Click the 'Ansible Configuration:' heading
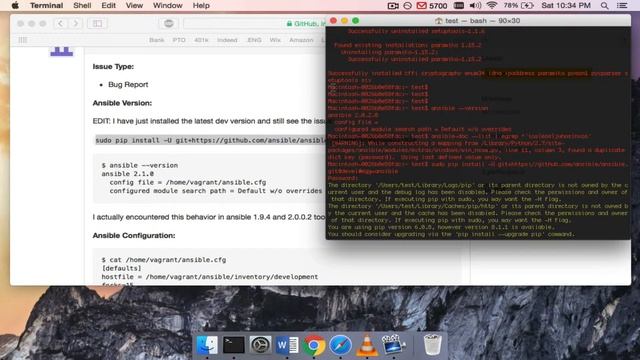640x360 pixels. point(134,236)
